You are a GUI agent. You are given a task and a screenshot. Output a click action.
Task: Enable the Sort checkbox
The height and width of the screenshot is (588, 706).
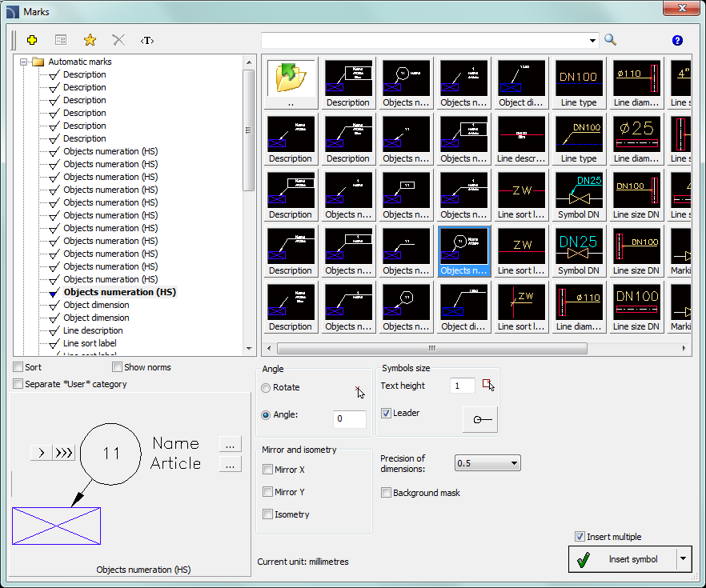coord(18,367)
